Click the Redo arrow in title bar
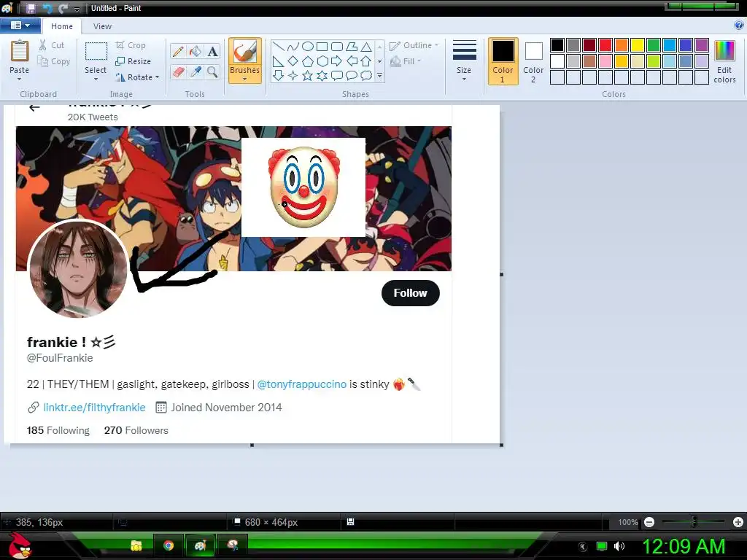Image resolution: width=747 pixels, height=560 pixels. tap(63, 8)
